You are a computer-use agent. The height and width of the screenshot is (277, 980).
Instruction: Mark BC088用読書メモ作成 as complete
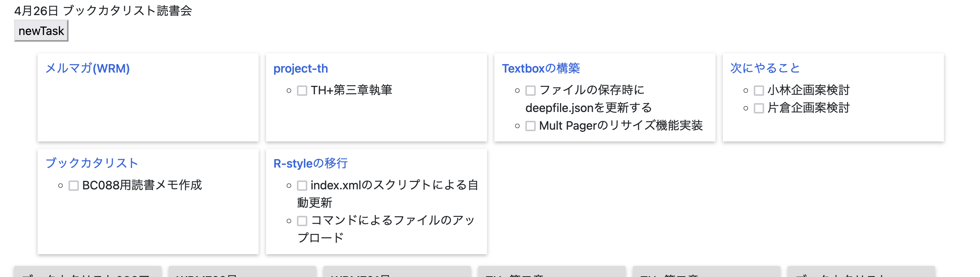click(x=73, y=185)
